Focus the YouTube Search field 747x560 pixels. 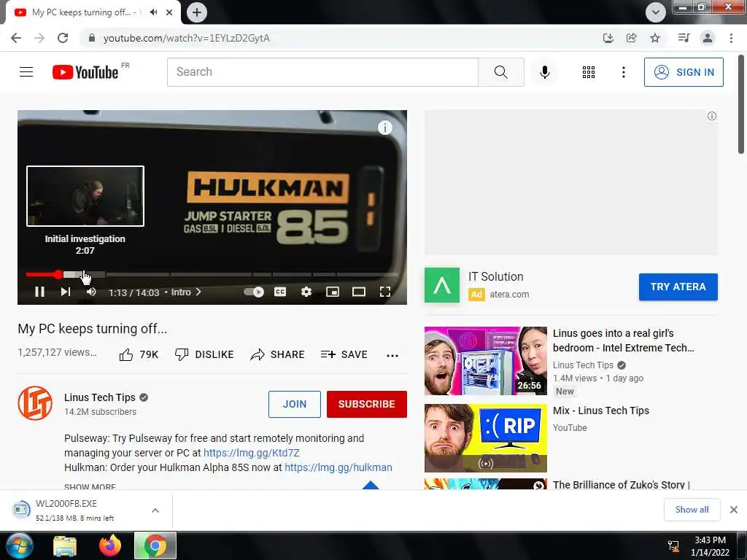point(322,72)
